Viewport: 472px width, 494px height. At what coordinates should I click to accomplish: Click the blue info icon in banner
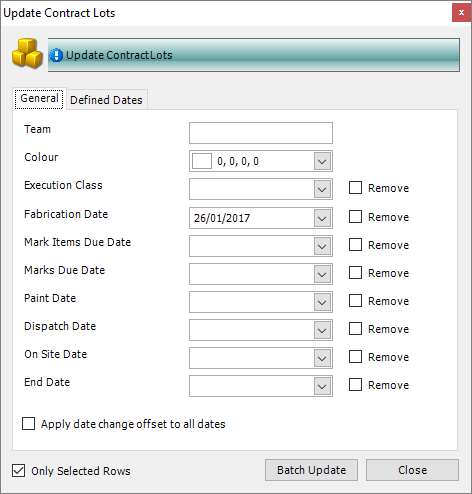click(x=56, y=55)
